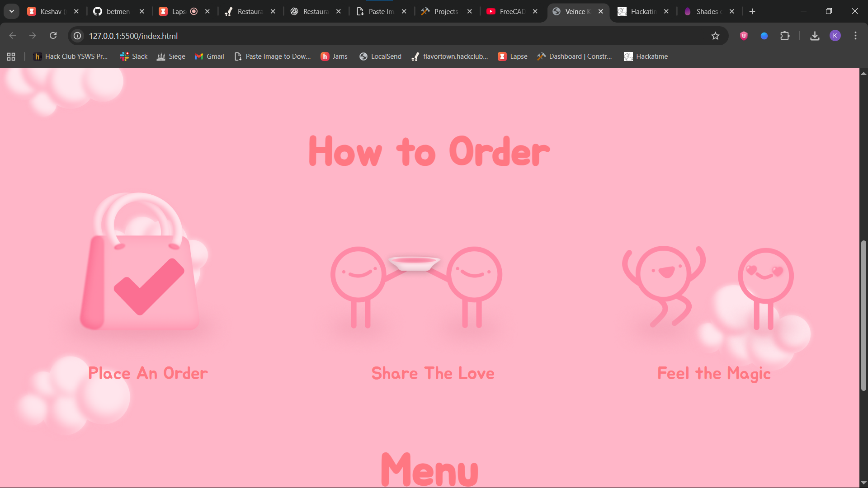Open the Hackatime bookmark
This screenshot has width=868, height=488.
tap(646, 56)
